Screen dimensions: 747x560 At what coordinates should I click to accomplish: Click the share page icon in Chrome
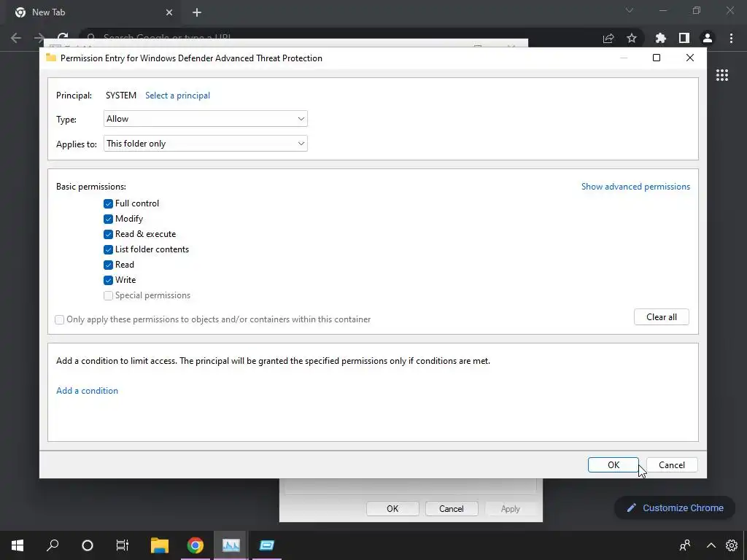click(x=608, y=38)
